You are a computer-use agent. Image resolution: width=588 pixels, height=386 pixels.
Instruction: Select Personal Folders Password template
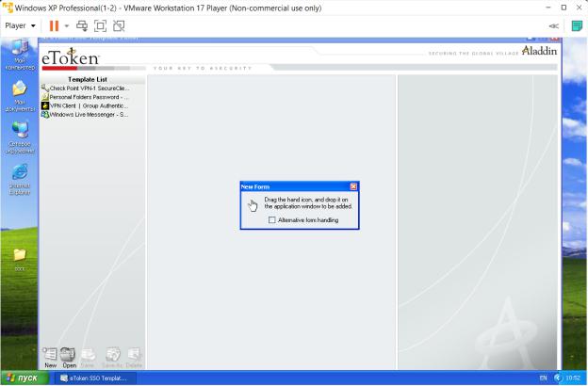coord(85,97)
